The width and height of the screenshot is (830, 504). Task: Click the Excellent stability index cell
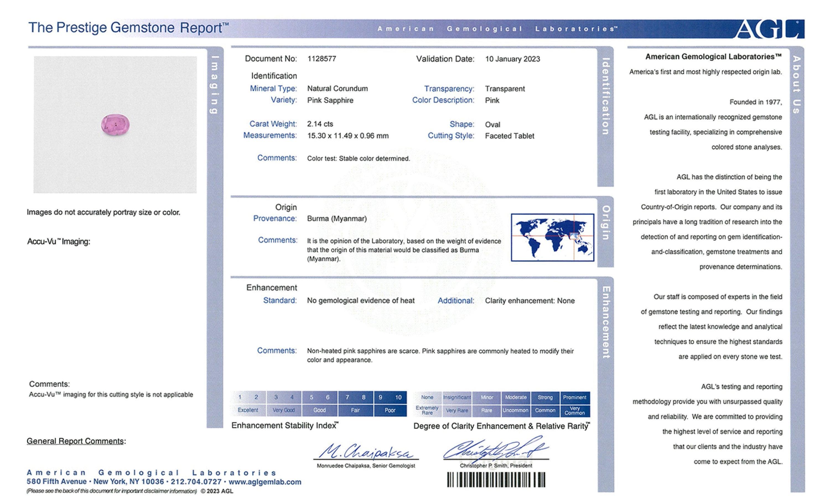tap(248, 410)
